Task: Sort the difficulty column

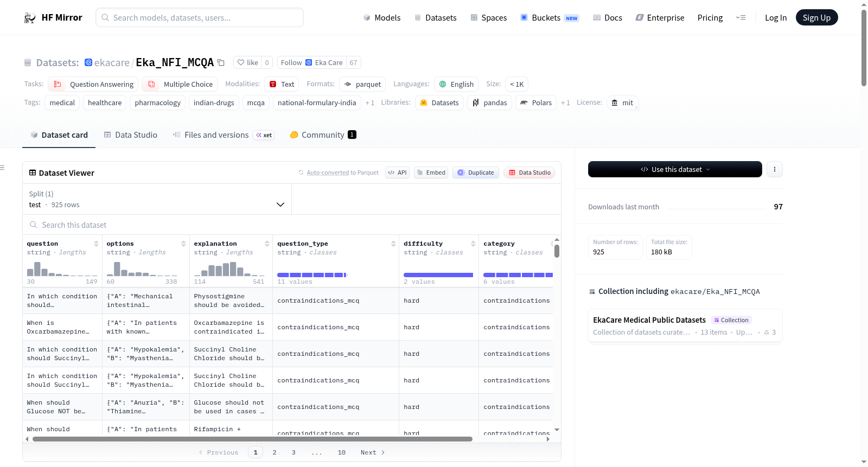Action: click(x=473, y=244)
